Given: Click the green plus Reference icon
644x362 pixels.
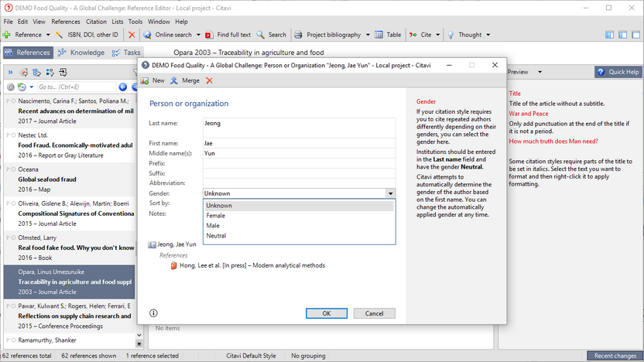Looking at the screenshot, I should [x=6, y=35].
